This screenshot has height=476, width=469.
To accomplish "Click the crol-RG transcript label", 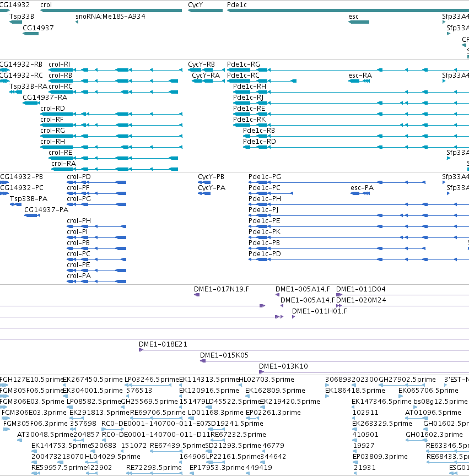I will 52,131.
